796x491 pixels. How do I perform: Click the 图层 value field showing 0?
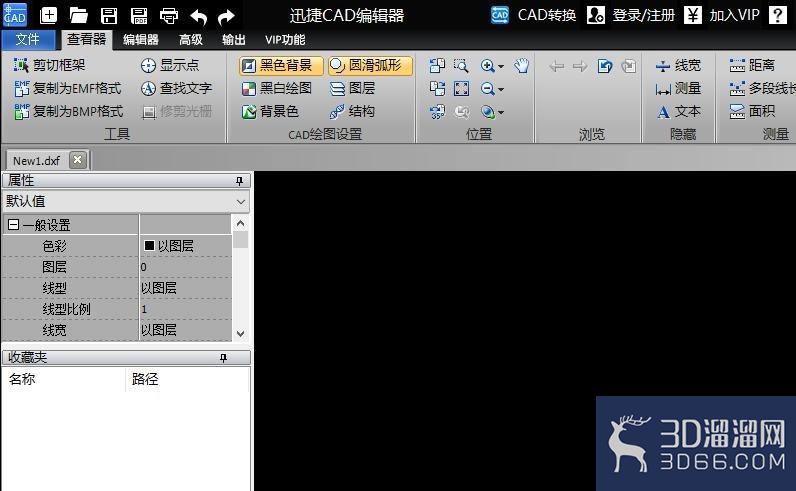[186, 267]
